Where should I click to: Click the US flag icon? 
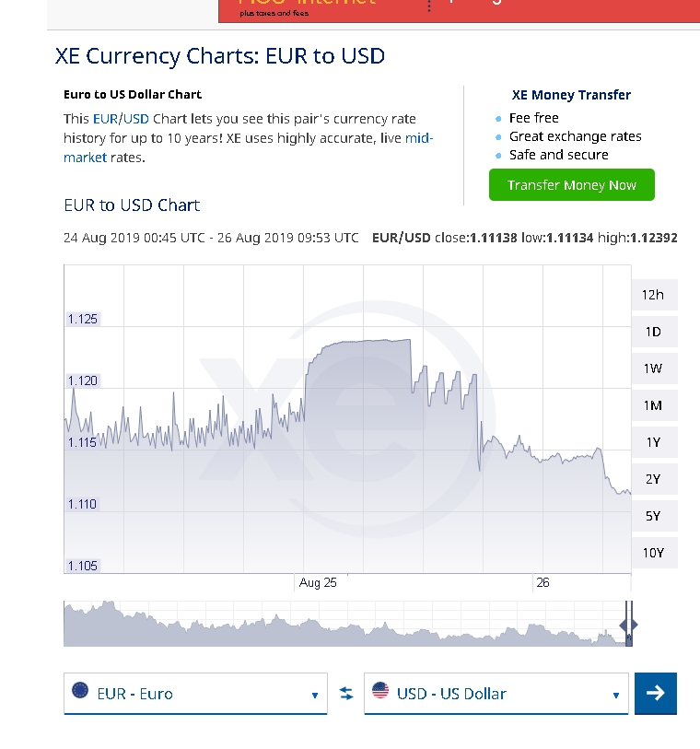tap(380, 691)
